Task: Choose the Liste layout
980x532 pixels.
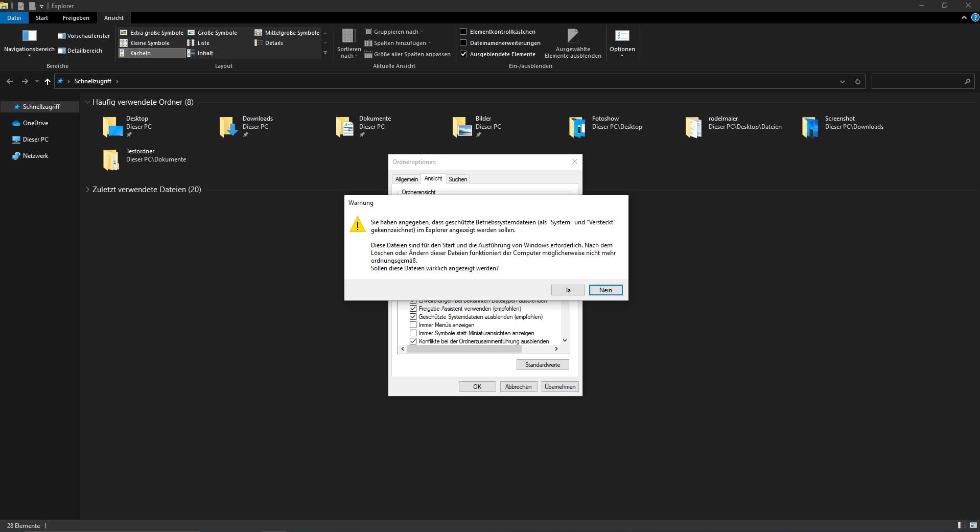Action: (x=198, y=43)
